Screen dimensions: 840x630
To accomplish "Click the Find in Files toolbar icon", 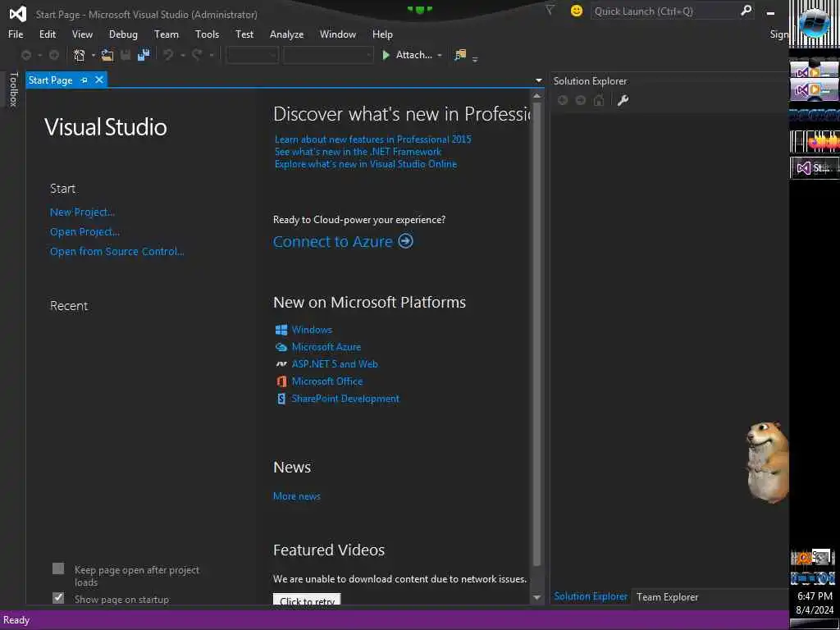I will (x=460, y=55).
